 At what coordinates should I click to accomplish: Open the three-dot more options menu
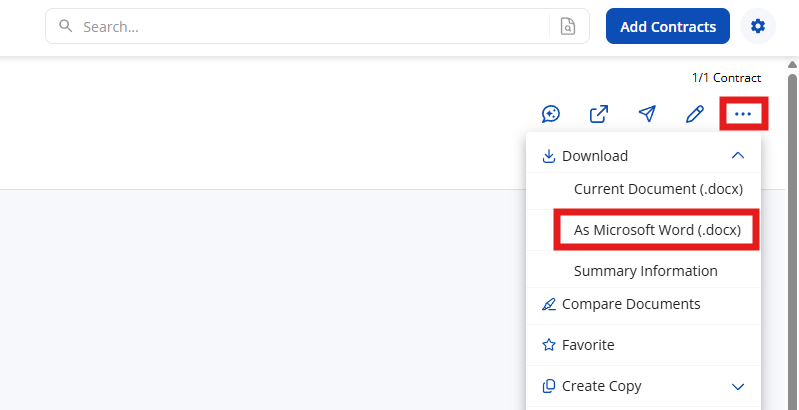point(743,114)
